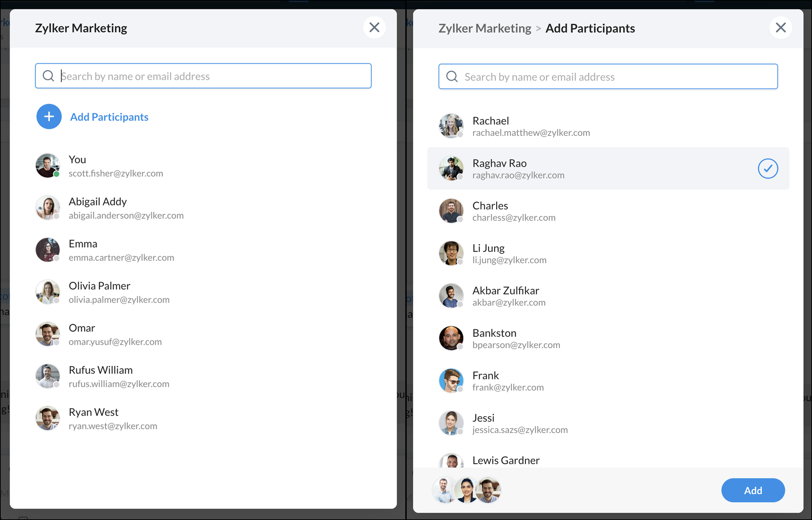Close the Zylker Marketing participants dialog
Viewport: 812px width, 520px height.
click(x=374, y=27)
